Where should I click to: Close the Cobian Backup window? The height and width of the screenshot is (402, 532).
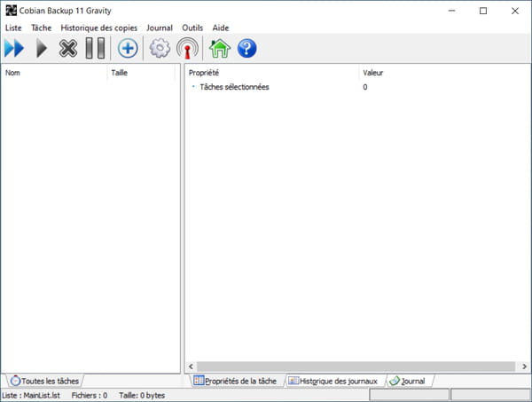(x=514, y=11)
